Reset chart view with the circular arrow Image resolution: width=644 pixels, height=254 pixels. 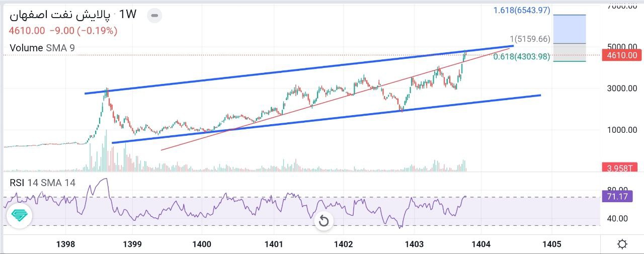[324, 221]
